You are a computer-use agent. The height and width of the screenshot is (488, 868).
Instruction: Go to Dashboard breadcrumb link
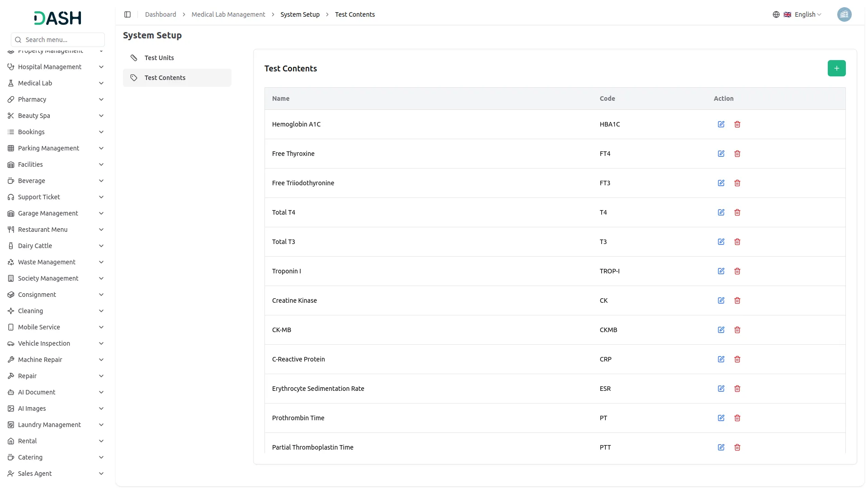(160, 14)
